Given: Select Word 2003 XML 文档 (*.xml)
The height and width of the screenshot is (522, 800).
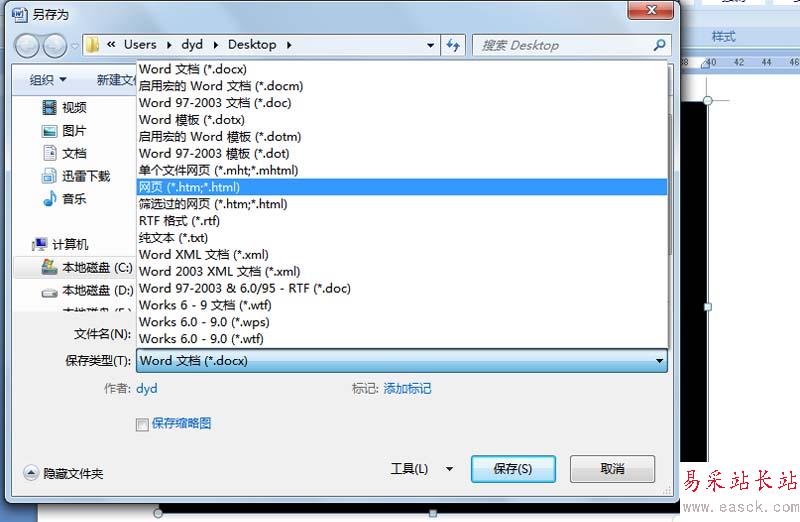Looking at the screenshot, I should (x=402, y=271).
